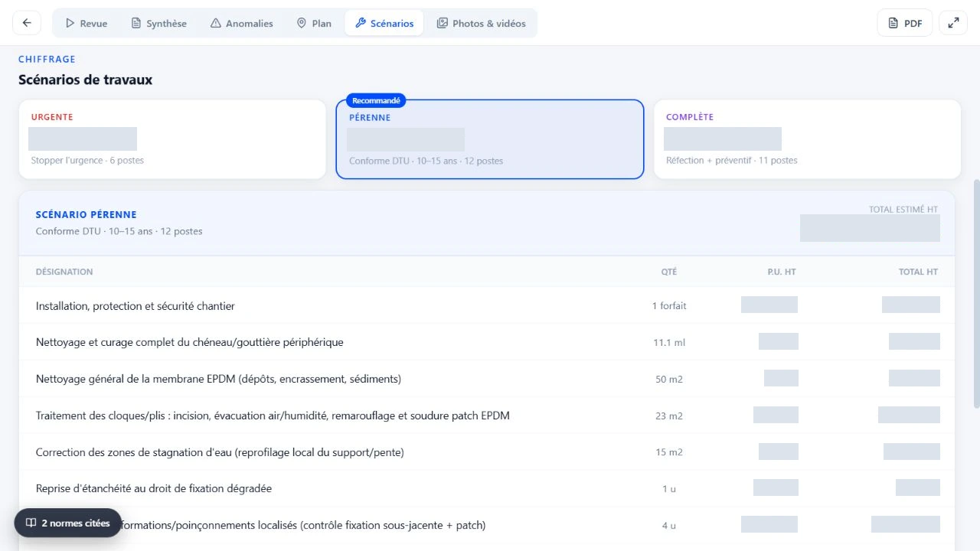Select the Urgente scenario card
Screen dimensions: 980x551
[x=172, y=139]
